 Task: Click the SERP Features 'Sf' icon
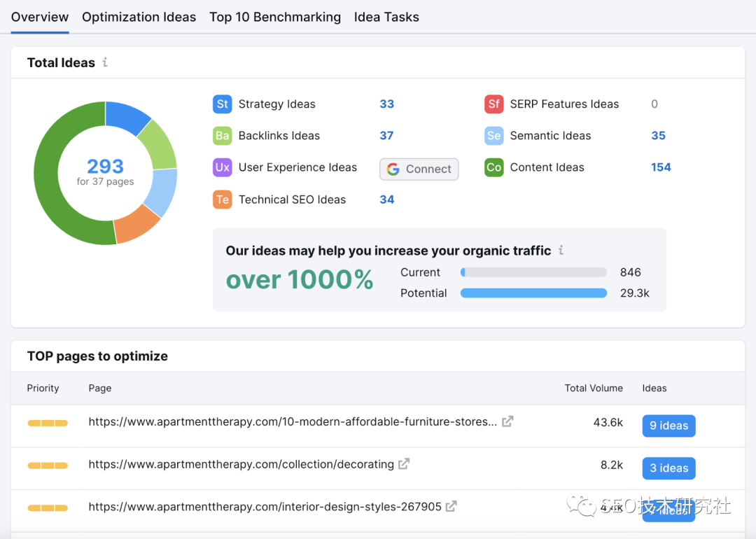point(493,104)
